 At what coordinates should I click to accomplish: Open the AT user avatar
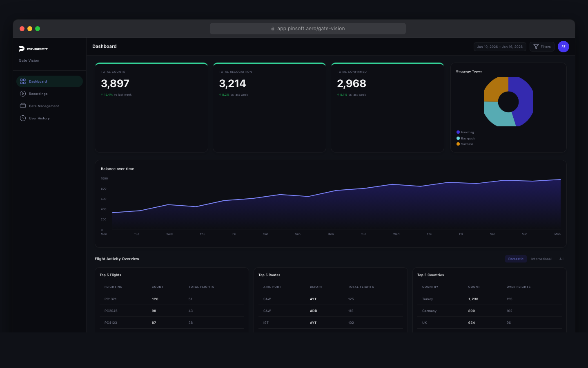[x=563, y=47]
